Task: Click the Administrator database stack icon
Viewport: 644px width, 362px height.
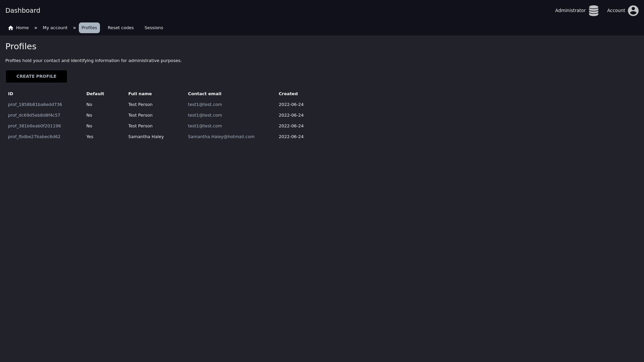Action: (593, 11)
